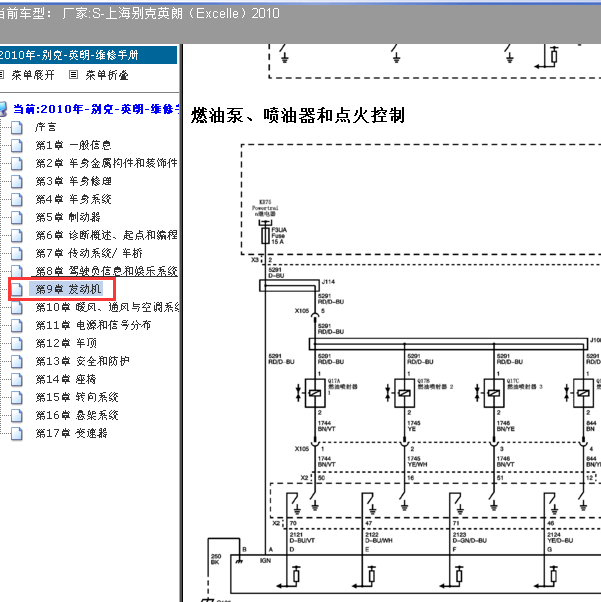601x602 pixels.
Task: Click the Q17A fuel injector 1 symbol
Action: point(315,393)
